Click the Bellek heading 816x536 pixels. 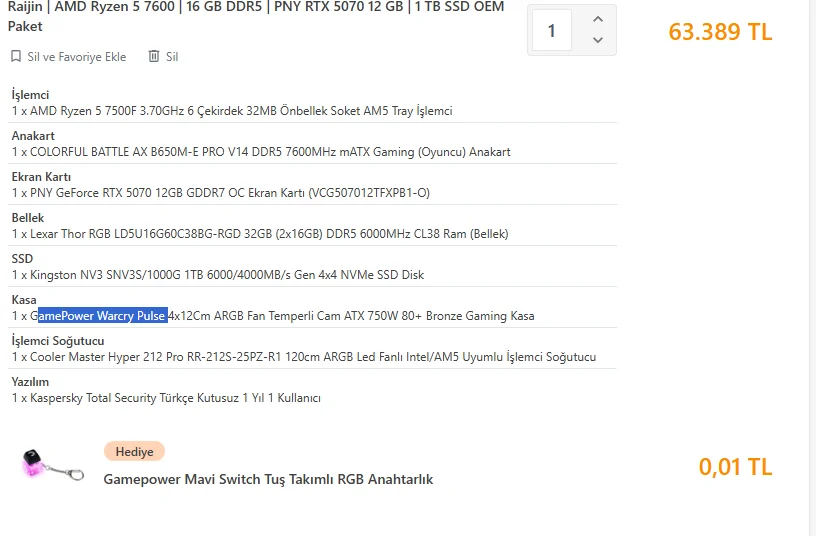coord(28,218)
